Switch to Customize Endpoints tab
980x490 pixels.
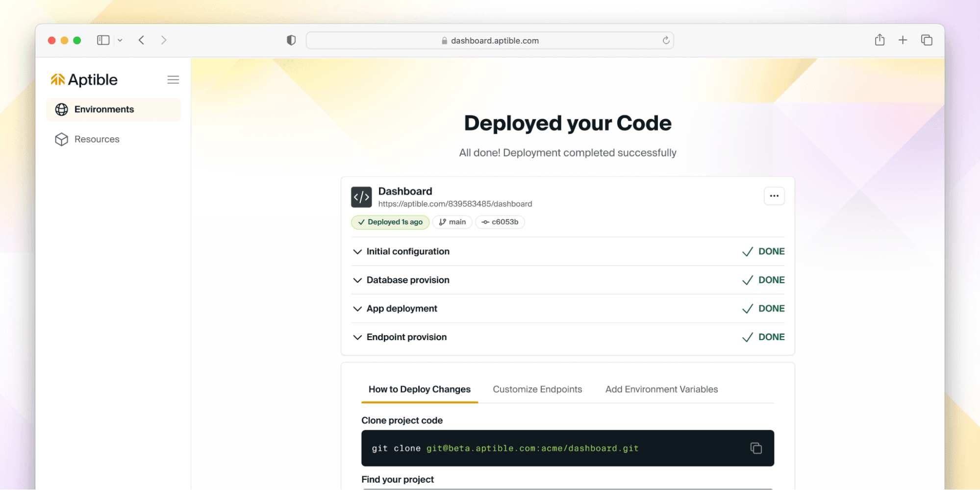click(537, 389)
